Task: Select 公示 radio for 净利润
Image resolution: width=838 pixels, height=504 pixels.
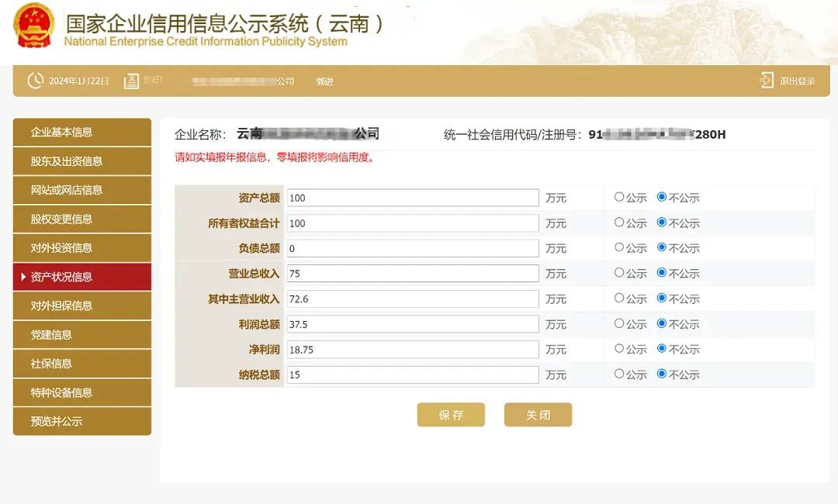Action: [619, 349]
